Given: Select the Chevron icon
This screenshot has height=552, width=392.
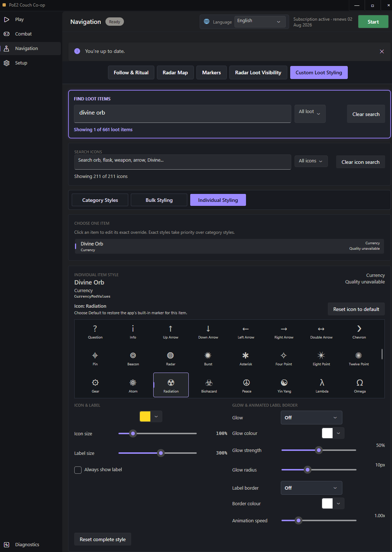Looking at the screenshot, I should coord(359,331).
